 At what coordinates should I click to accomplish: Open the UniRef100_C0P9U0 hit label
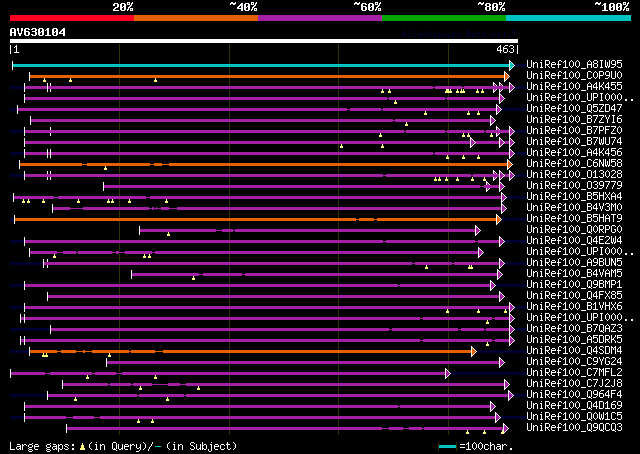pyautogui.click(x=574, y=76)
